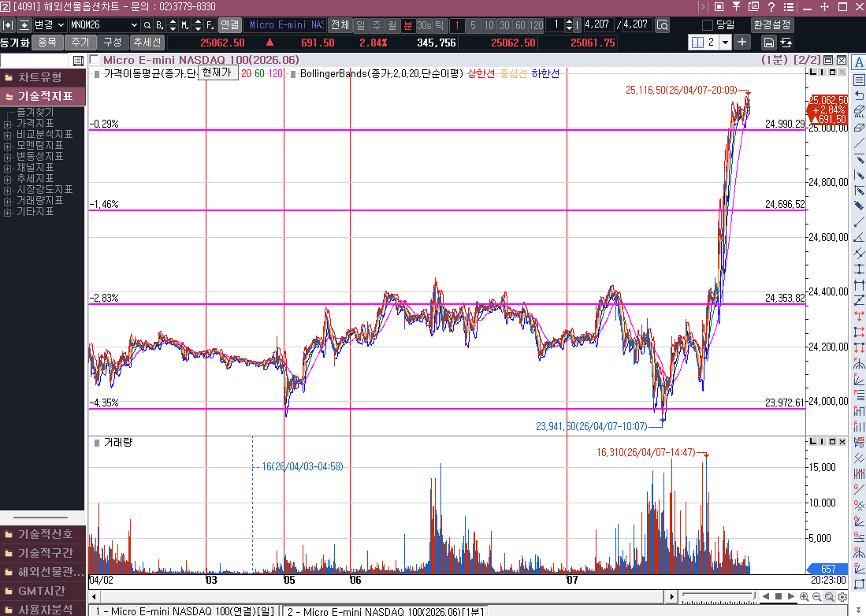Select the 전체 period button
The height and width of the screenshot is (616, 866).
(x=339, y=24)
